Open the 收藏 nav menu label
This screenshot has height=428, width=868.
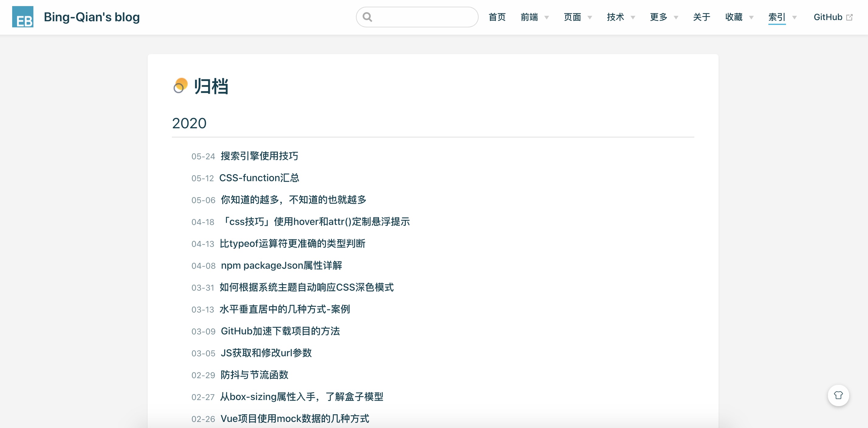pyautogui.click(x=734, y=17)
